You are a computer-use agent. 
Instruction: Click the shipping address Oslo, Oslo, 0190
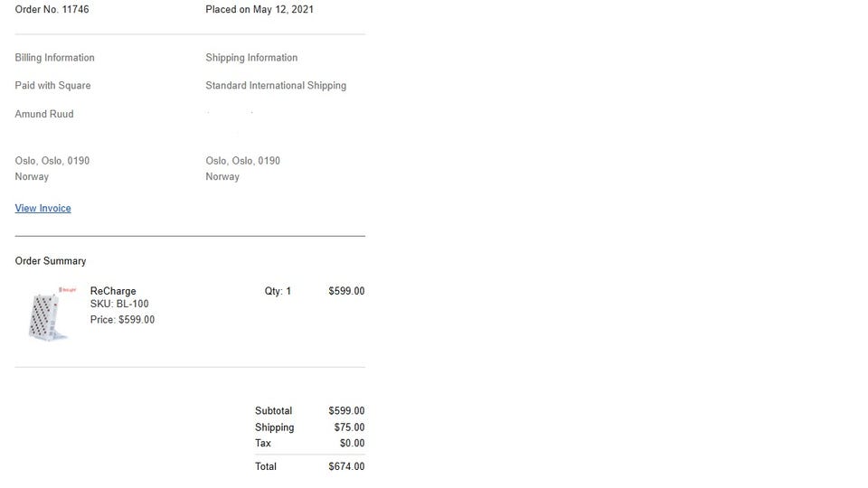[x=242, y=161]
